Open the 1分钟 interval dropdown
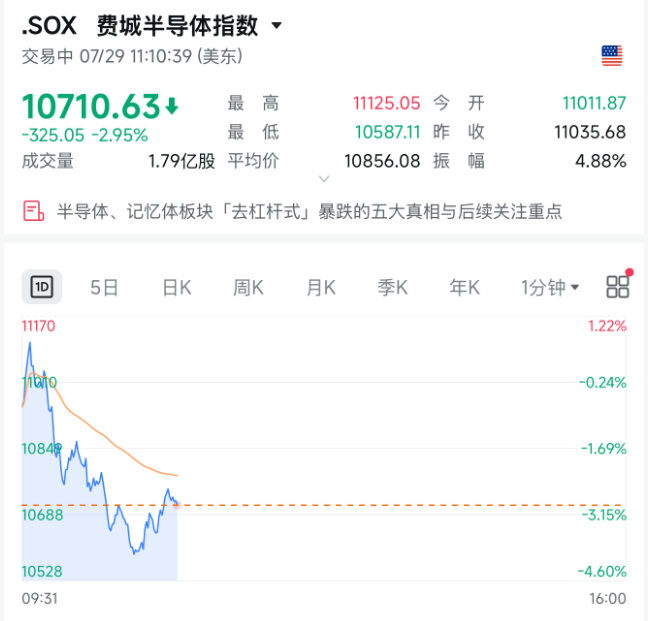648x621 pixels. point(550,287)
